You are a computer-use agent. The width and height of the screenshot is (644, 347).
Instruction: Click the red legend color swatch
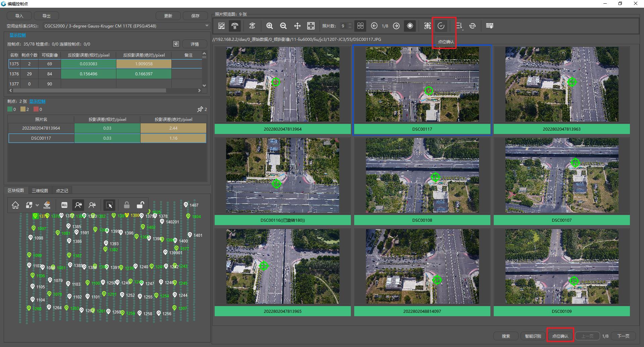36,109
